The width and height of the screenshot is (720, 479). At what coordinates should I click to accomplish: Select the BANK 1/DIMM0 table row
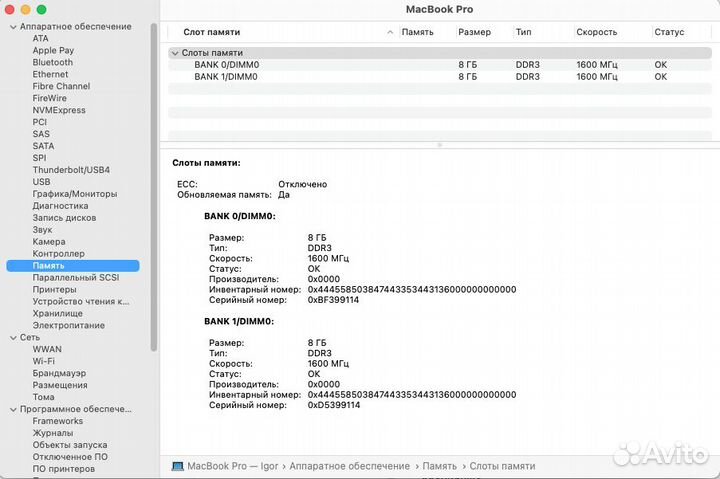[226, 76]
